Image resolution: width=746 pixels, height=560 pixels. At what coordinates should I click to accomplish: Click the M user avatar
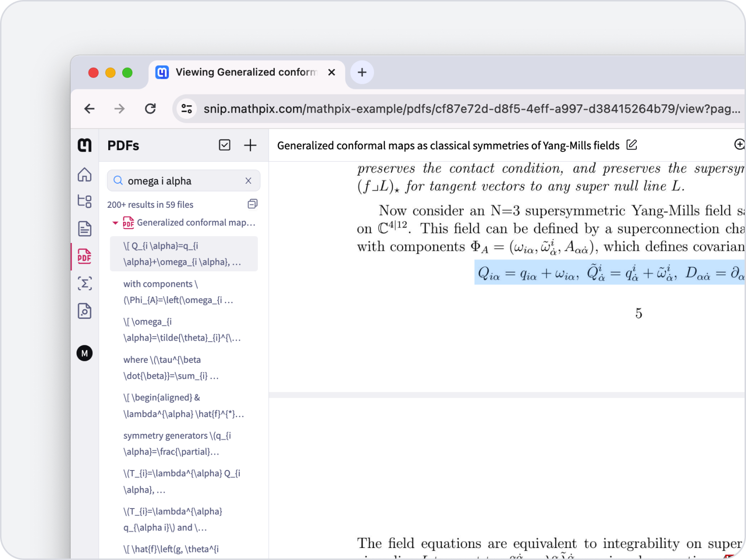coord(85,353)
